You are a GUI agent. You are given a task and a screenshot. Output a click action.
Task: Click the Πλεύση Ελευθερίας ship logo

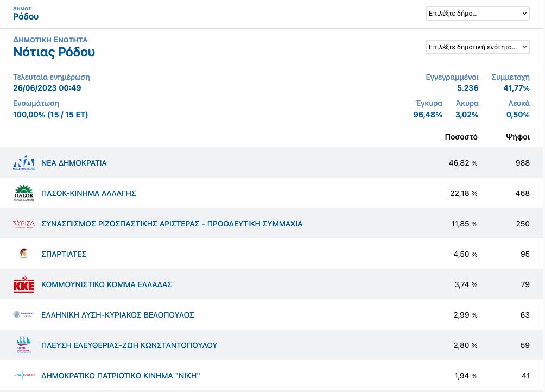coord(24,345)
